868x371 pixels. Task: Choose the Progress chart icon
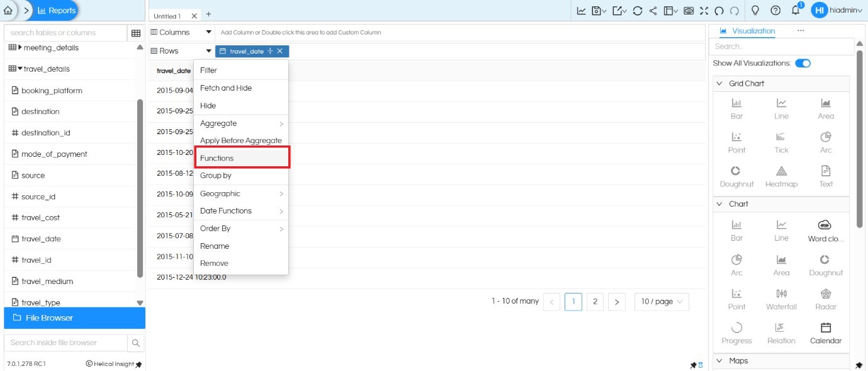pos(736,333)
